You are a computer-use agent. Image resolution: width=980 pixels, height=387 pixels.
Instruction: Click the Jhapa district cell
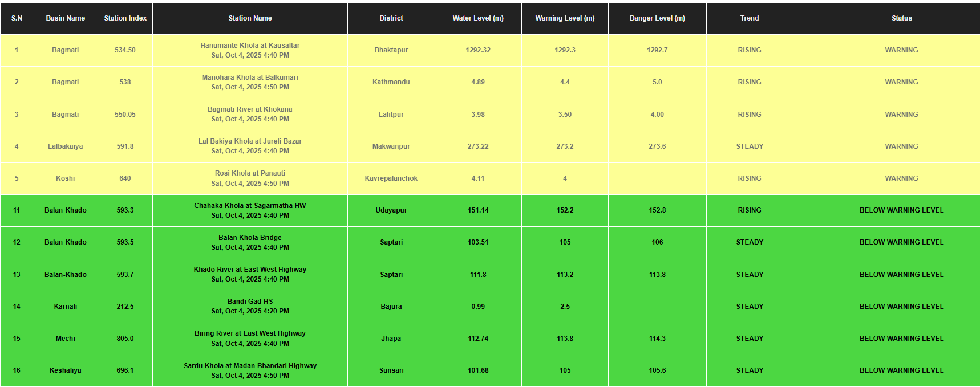[x=391, y=339]
